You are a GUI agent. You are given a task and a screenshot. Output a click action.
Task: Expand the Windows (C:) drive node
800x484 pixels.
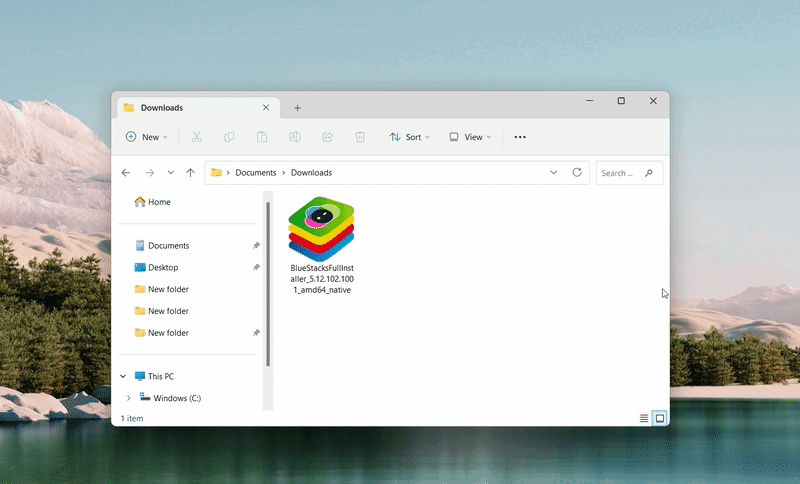pyautogui.click(x=129, y=398)
